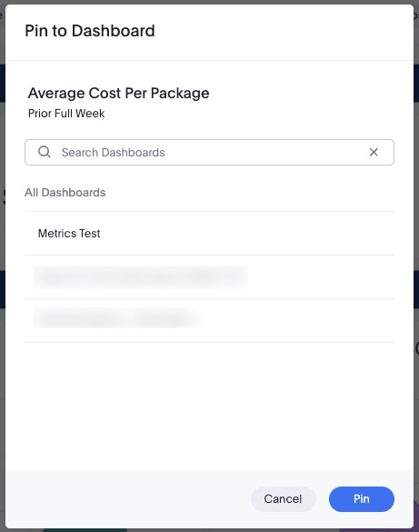Image resolution: width=419 pixels, height=532 pixels.
Task: Click empty space right of Metrics Test
Action: click(247, 234)
